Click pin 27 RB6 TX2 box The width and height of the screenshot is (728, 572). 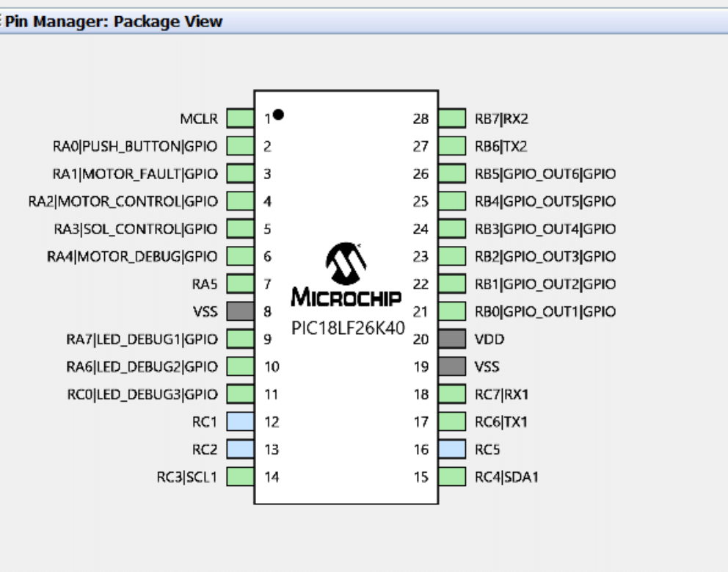[x=452, y=146]
